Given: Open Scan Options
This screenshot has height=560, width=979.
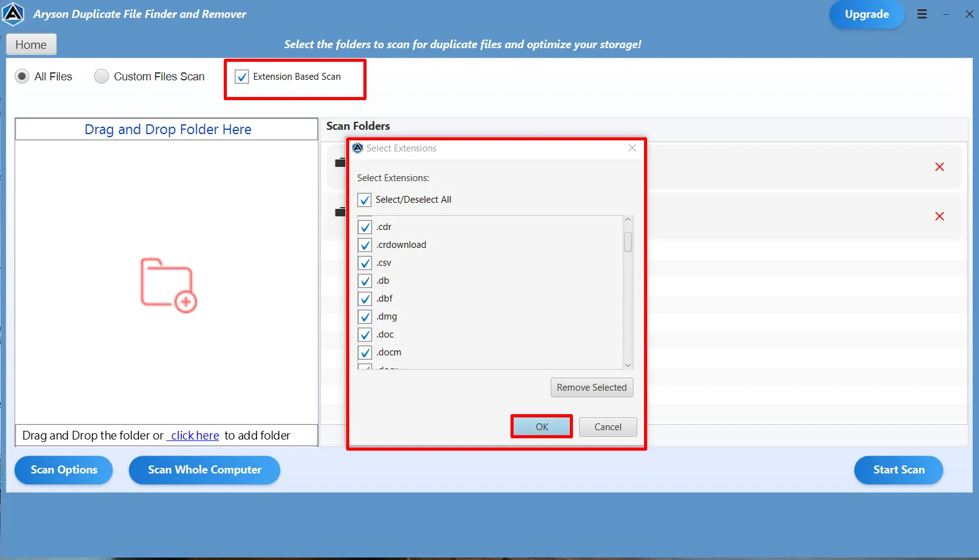Looking at the screenshot, I should click(64, 470).
